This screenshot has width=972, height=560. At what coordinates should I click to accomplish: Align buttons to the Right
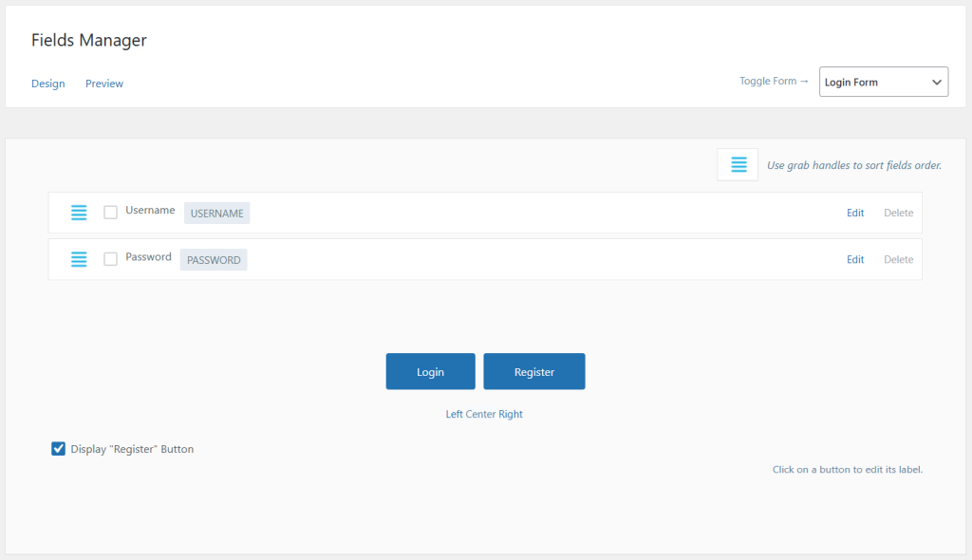click(x=511, y=415)
